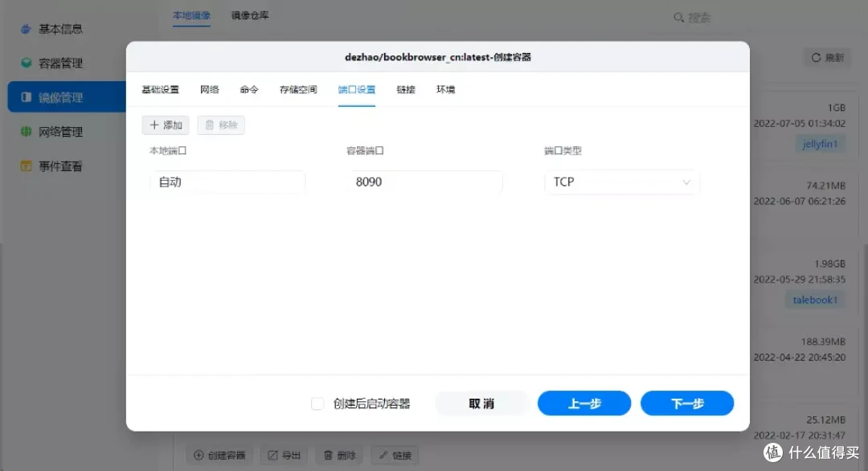The height and width of the screenshot is (471, 868).
Task: Click the date 2022-06-07 06:21:26
Action: click(x=800, y=201)
